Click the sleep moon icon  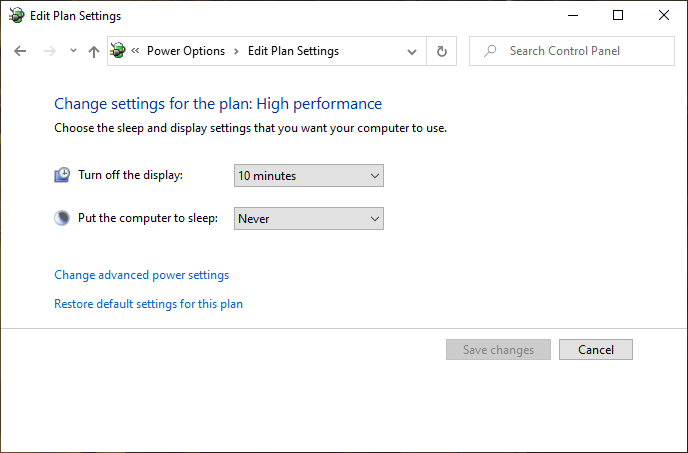pyautogui.click(x=62, y=218)
